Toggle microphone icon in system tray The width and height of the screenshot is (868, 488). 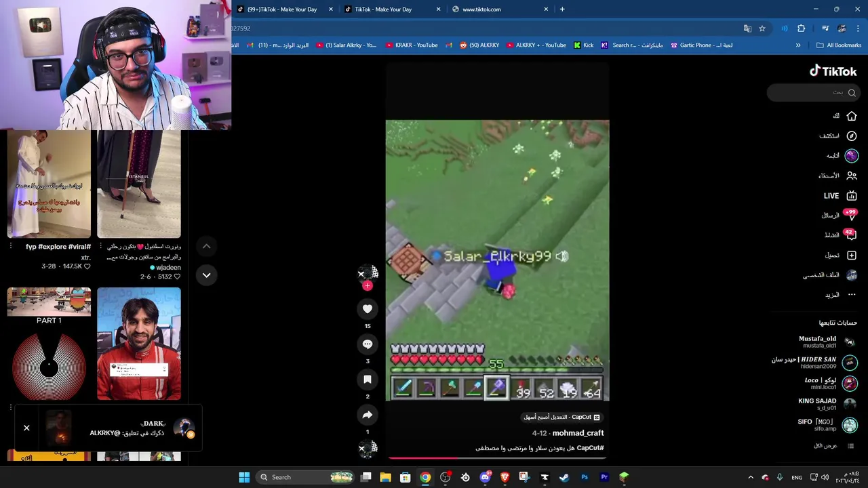(x=780, y=477)
